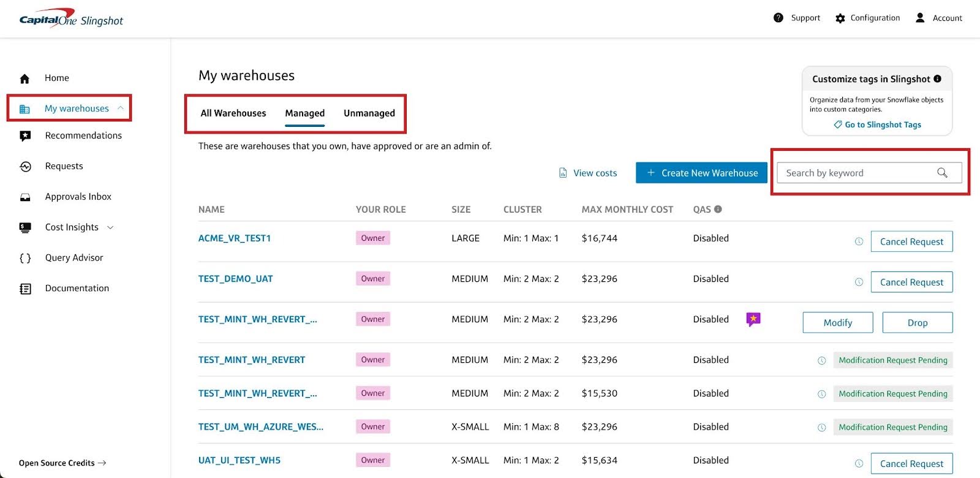Click the clock icon in TEST_MINT_WH_REVERT row

tap(822, 360)
